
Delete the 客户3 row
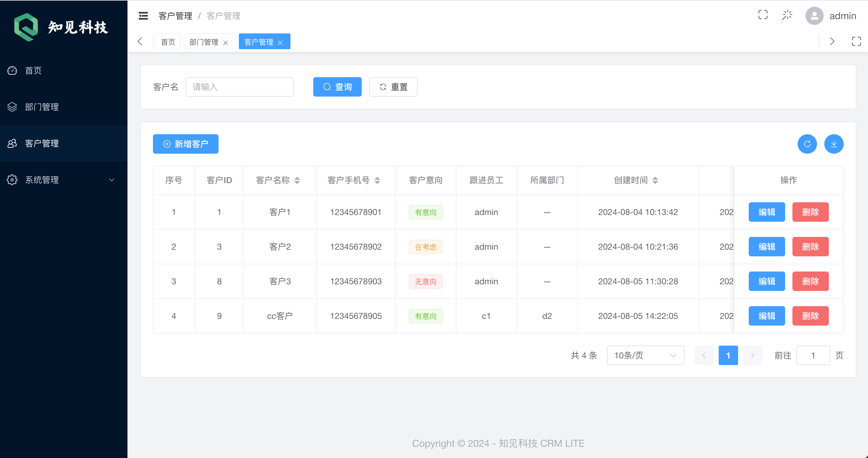point(810,281)
